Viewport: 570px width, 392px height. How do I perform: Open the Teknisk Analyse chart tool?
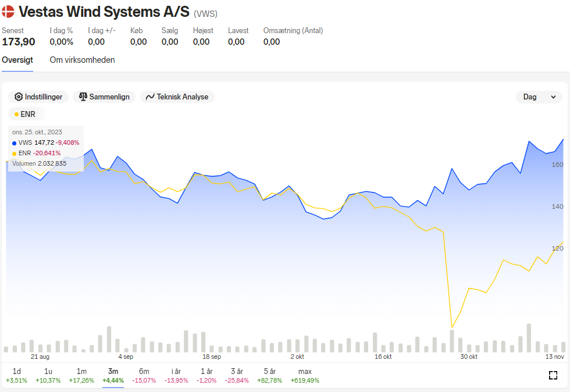177,97
